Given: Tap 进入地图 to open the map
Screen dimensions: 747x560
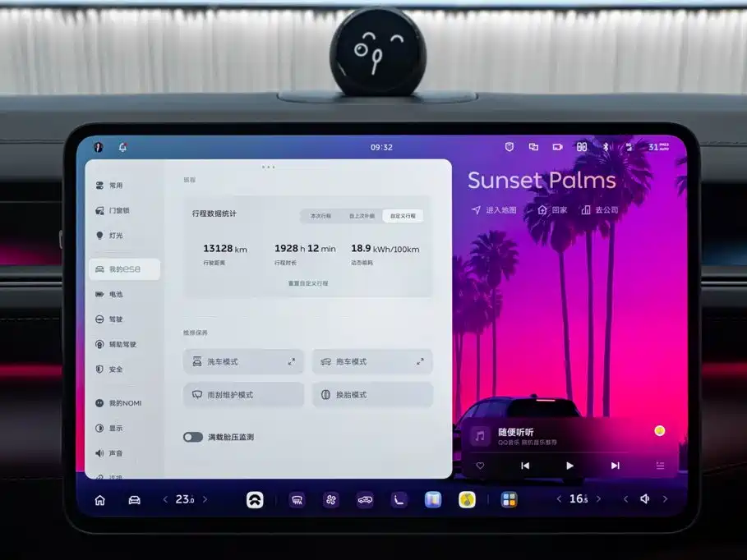Looking at the screenshot, I should (494, 210).
